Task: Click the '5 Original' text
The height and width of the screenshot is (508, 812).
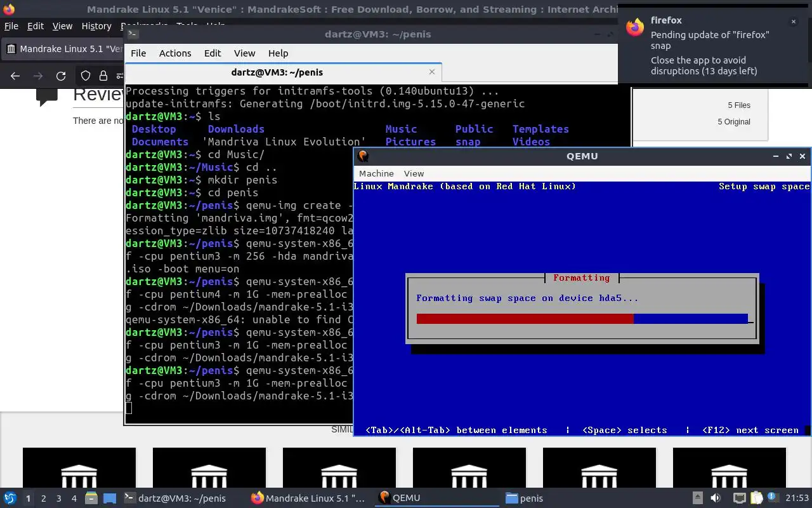Action: tap(734, 122)
